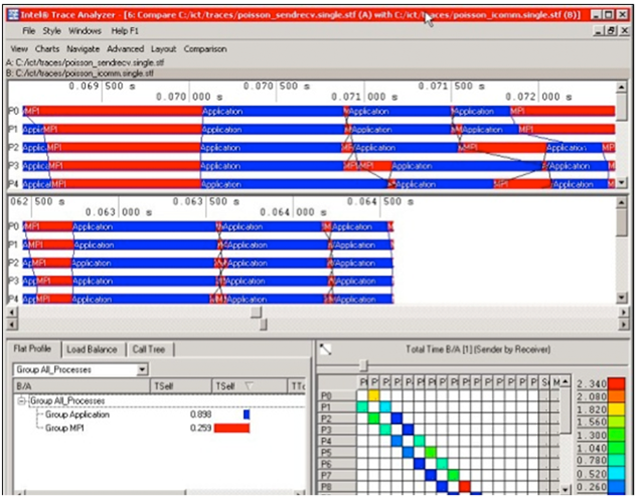This screenshot has height=499, width=640.
Task: Restore the inner child window
Action: (x=611, y=31)
